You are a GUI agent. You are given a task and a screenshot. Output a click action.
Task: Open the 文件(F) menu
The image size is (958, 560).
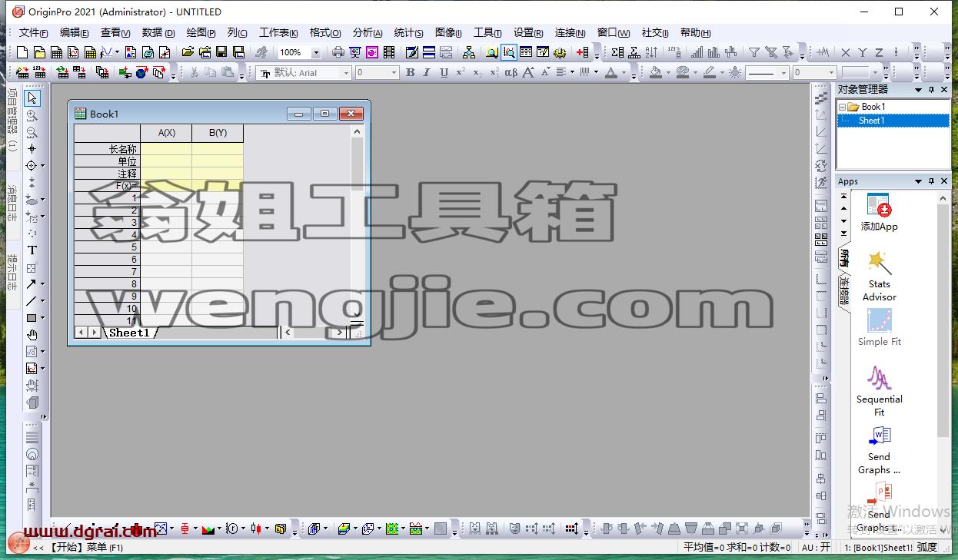point(33,32)
